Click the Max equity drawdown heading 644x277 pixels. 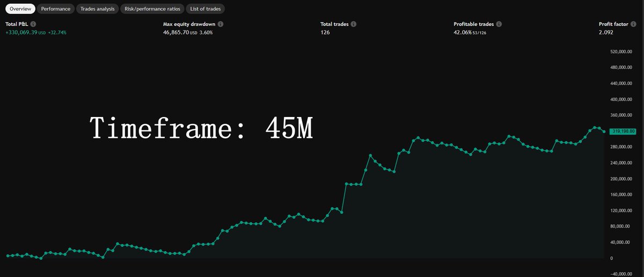tap(189, 24)
